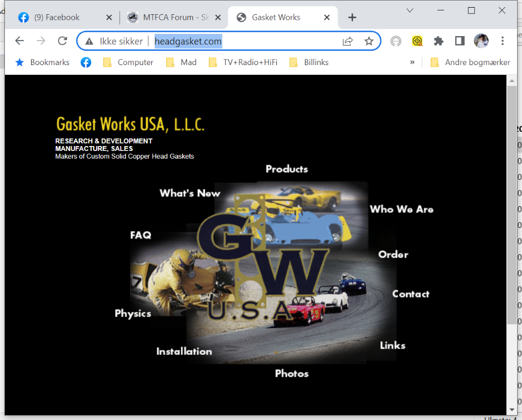Open the Computer bookmarks folder
Image resolution: width=522 pixels, height=420 pixels.
click(128, 62)
